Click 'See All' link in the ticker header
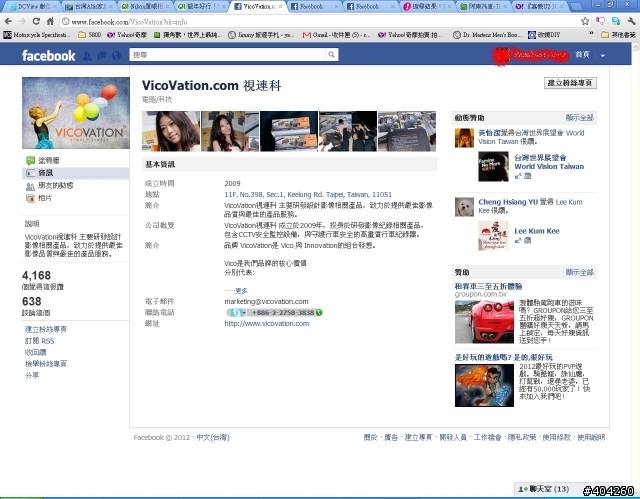This screenshot has height=499, width=640. [580, 118]
